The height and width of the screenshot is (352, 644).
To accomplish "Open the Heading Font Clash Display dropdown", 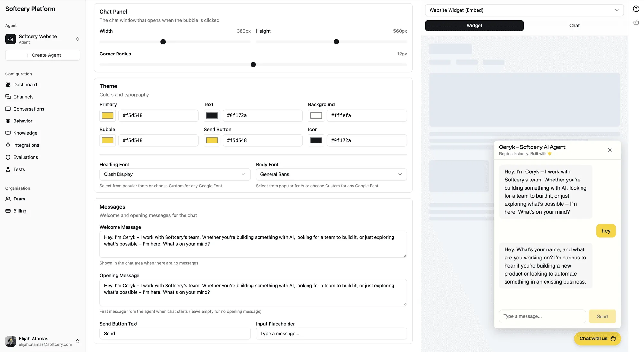I will point(175,174).
